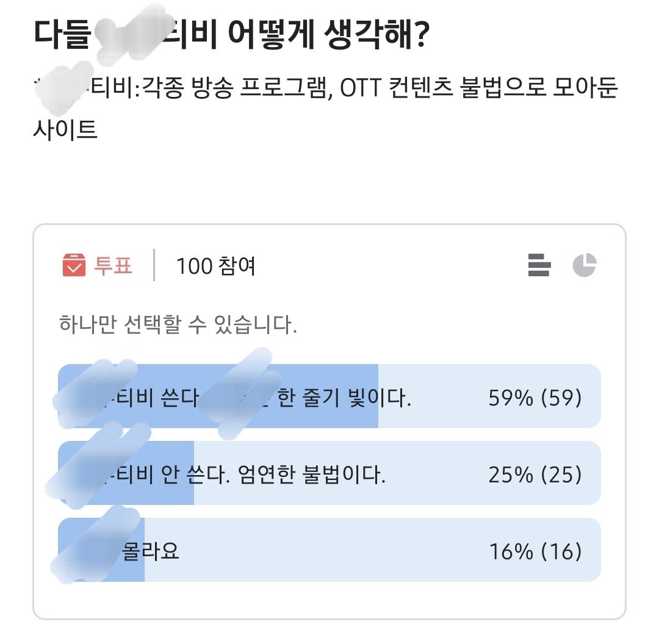Click the light unfilled portion of the 25% bar
Viewport: 659px width, 644px height.
pyautogui.click(x=397, y=473)
